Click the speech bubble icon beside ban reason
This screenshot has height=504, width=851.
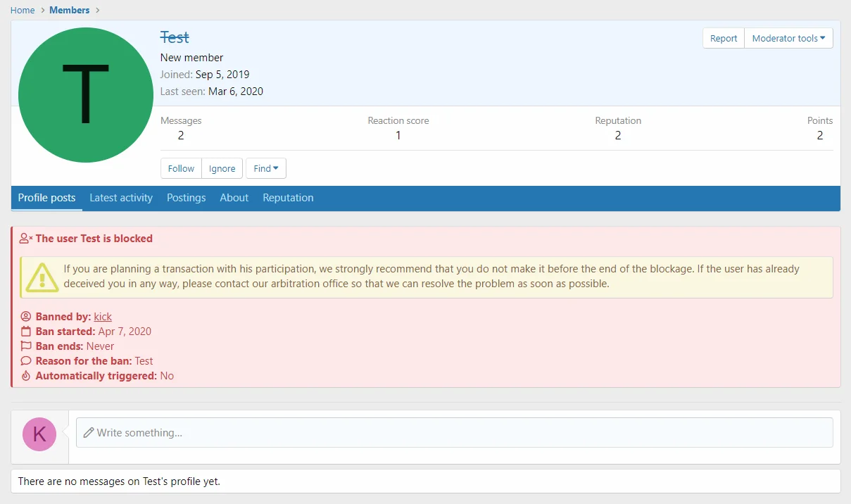(26, 361)
